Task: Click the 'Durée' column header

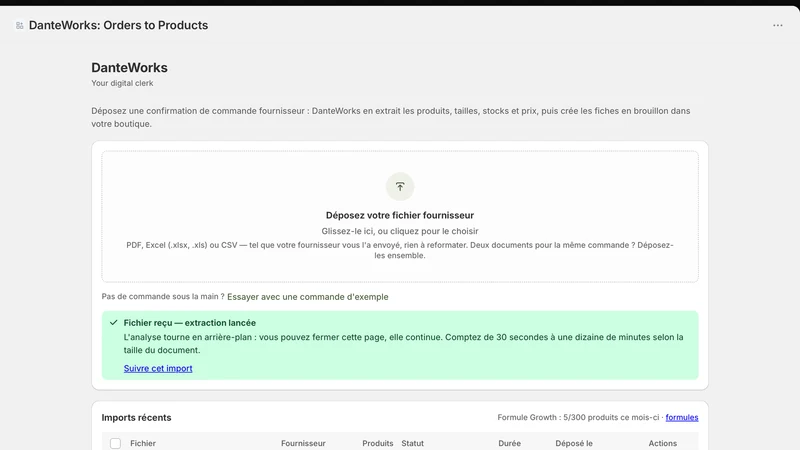Action: (509, 443)
